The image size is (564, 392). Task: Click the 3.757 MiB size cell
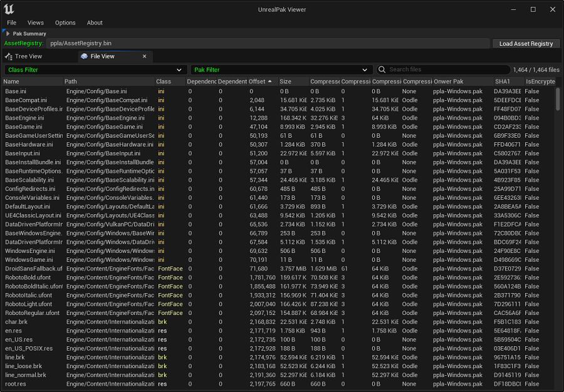point(293,269)
